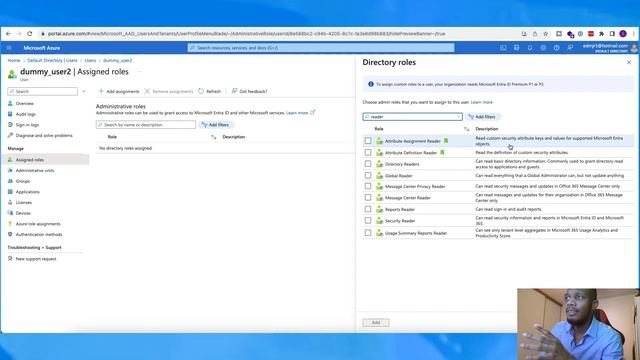Check the Message Center Privacy Reader checkbox
Screen dimensions: 640x360
pyautogui.click(x=368, y=186)
